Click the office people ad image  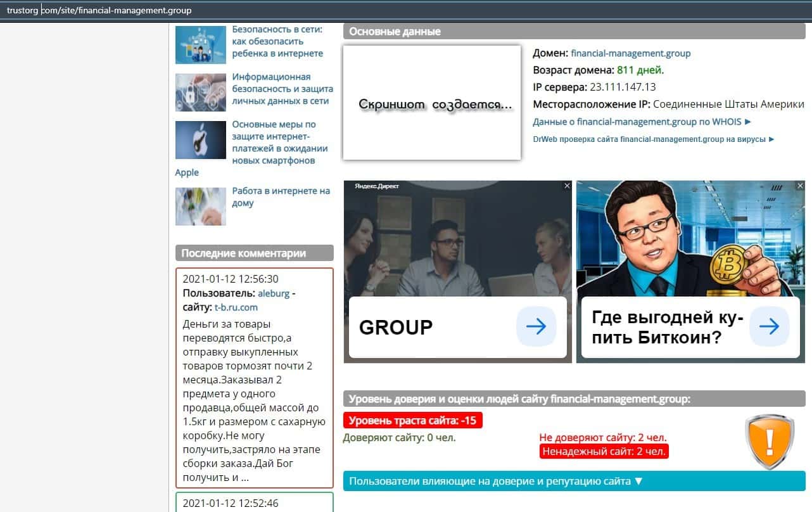pyautogui.click(x=458, y=238)
